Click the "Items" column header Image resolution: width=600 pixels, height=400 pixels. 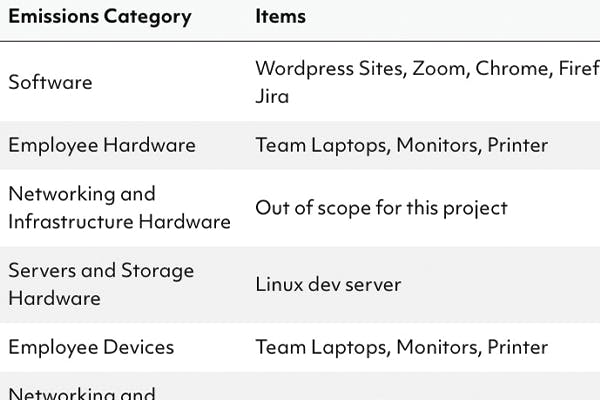click(x=280, y=17)
